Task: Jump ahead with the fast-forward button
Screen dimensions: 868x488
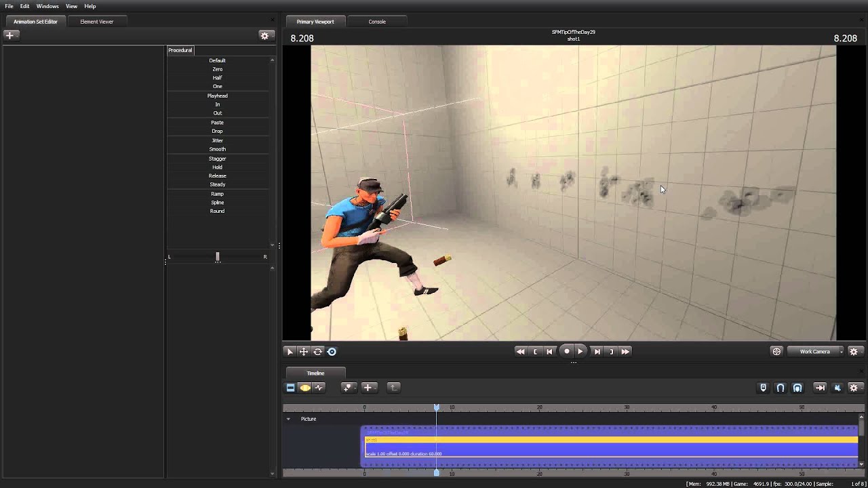Action: [x=625, y=351]
